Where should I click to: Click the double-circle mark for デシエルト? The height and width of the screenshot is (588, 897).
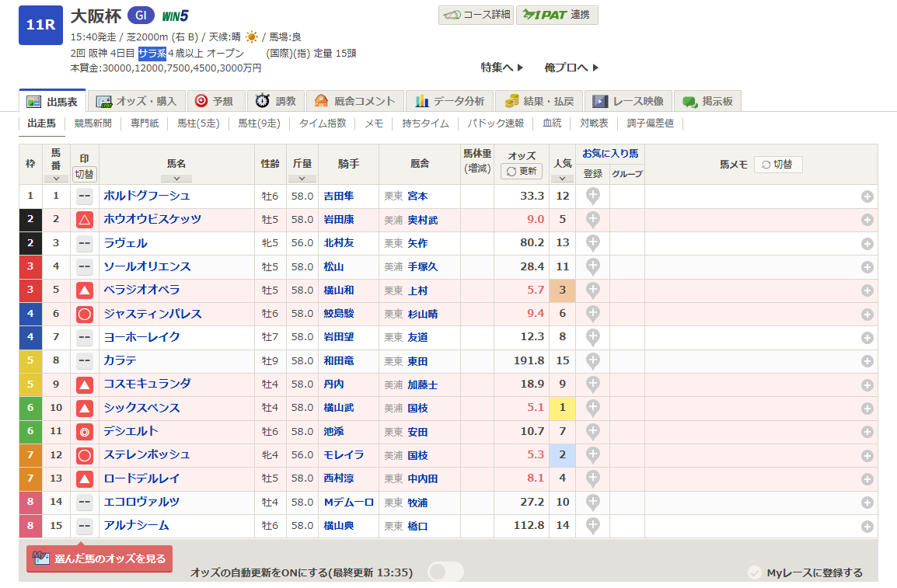[x=85, y=432]
